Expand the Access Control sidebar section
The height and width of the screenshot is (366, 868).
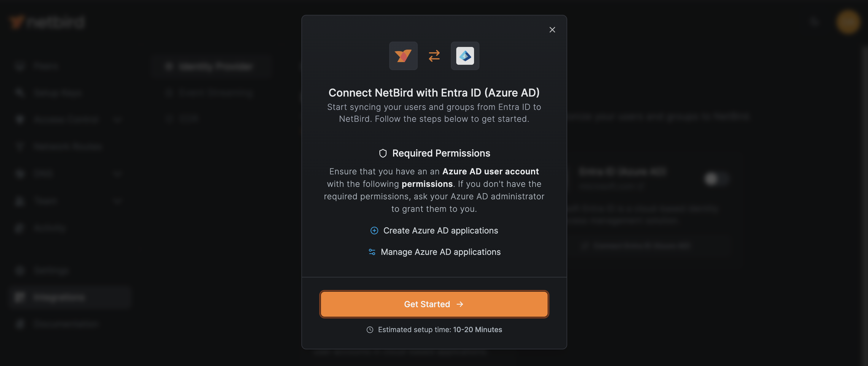(x=117, y=119)
